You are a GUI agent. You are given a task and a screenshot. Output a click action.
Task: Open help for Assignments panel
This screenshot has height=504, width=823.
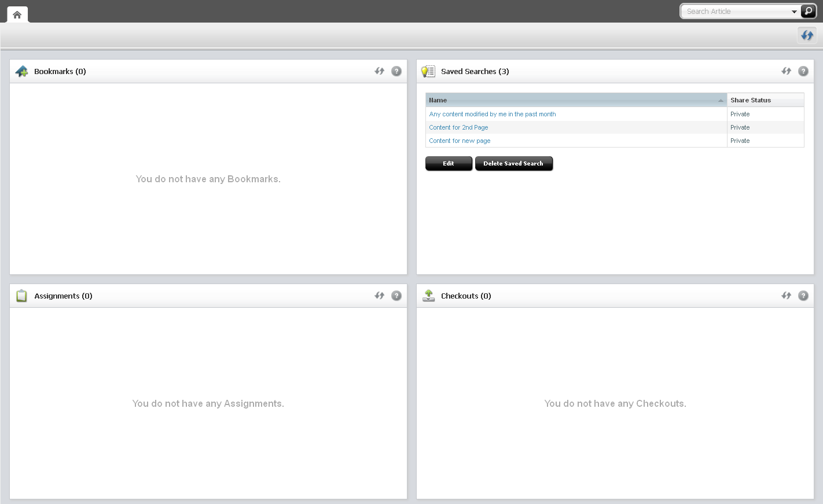click(x=396, y=296)
